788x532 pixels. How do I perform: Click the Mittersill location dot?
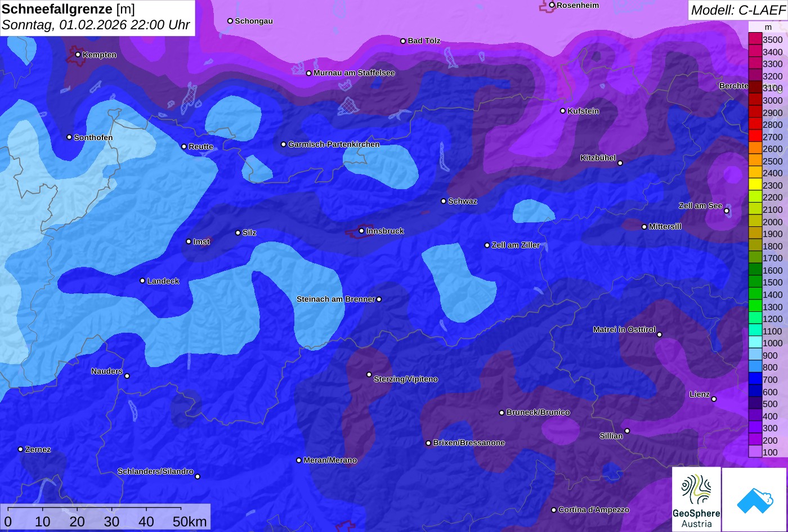coord(644,227)
